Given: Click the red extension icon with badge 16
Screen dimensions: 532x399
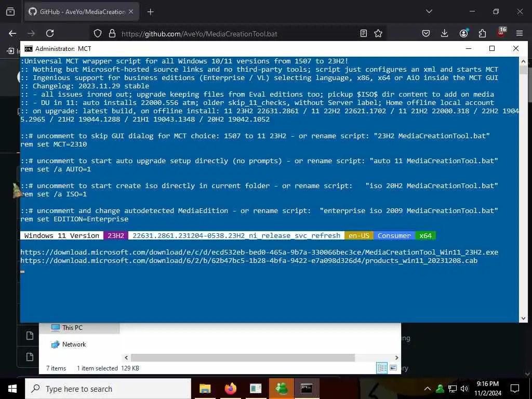Looking at the screenshot, I should [501, 32].
